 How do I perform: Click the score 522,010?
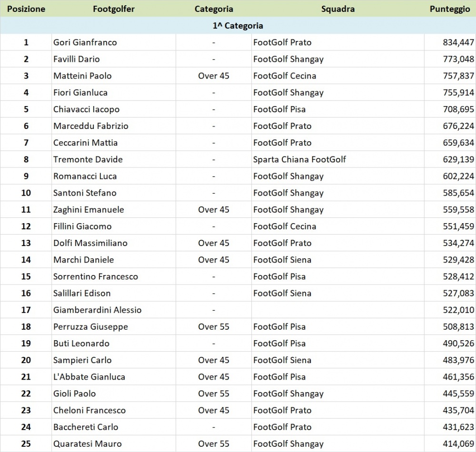click(458, 310)
